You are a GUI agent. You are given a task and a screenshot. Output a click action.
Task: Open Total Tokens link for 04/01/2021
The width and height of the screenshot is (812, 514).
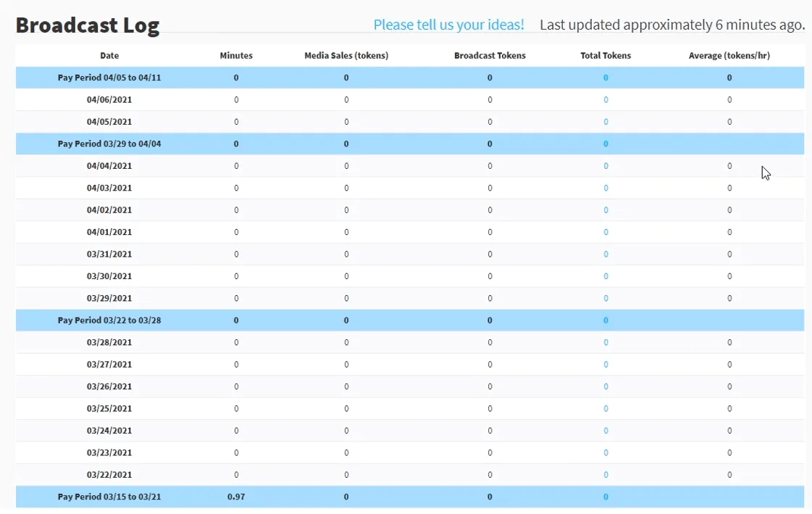(606, 232)
